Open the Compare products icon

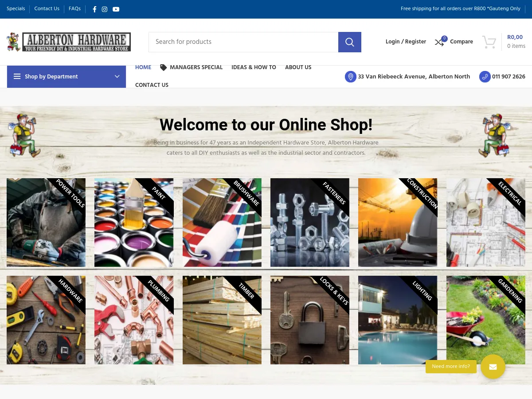click(x=439, y=43)
